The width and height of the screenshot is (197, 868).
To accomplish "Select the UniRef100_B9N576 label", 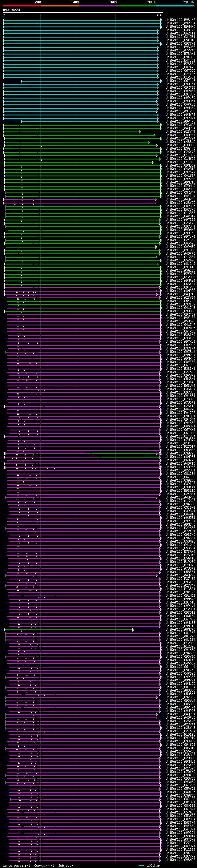I will [x=180, y=599].
